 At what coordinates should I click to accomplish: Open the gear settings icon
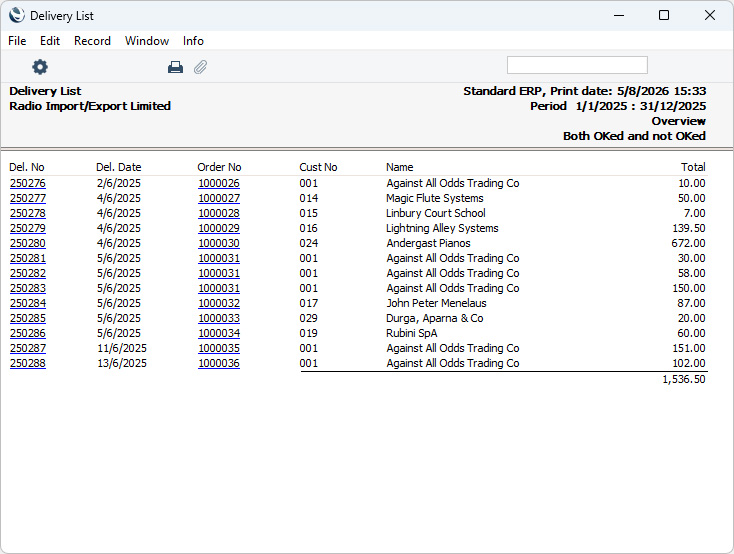(x=40, y=67)
